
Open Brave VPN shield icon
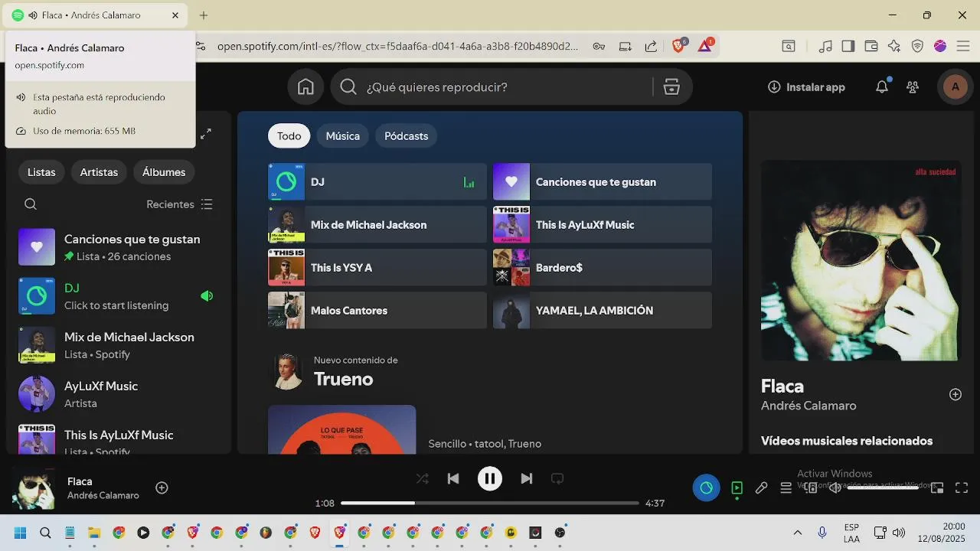917,46
